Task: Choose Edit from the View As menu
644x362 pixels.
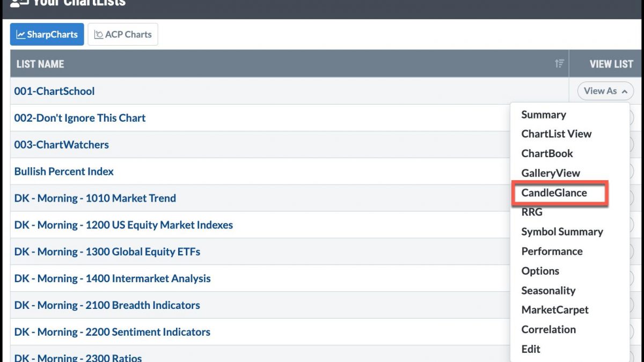Action: coord(531,349)
